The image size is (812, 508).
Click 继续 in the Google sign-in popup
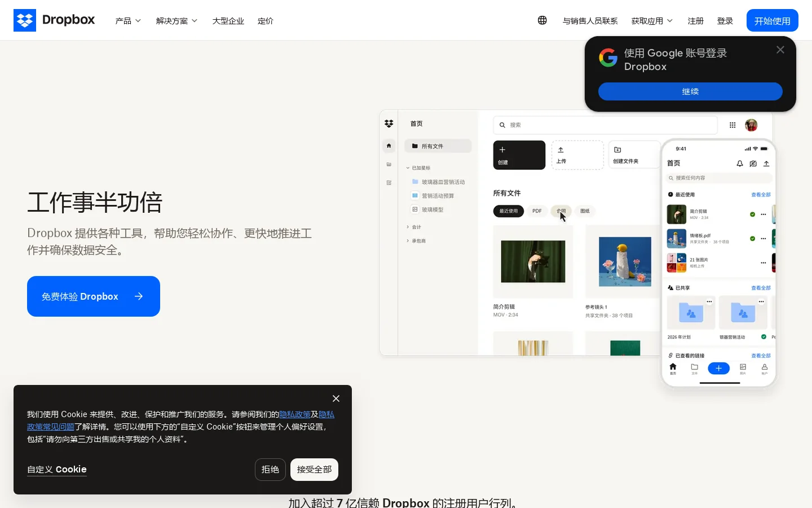point(690,91)
